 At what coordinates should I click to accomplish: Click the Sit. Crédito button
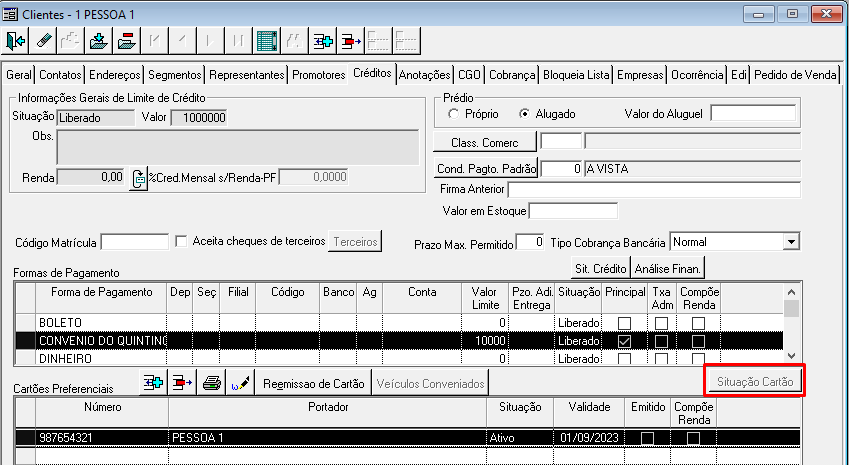click(x=600, y=268)
